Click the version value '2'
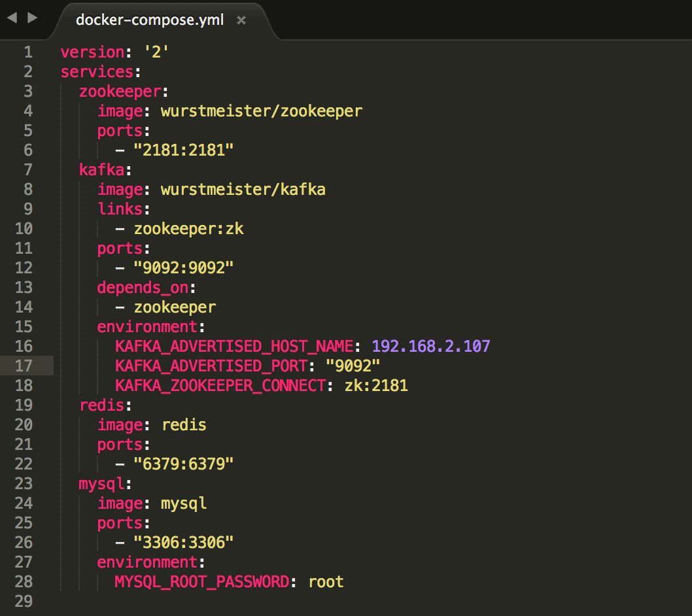 (x=156, y=52)
